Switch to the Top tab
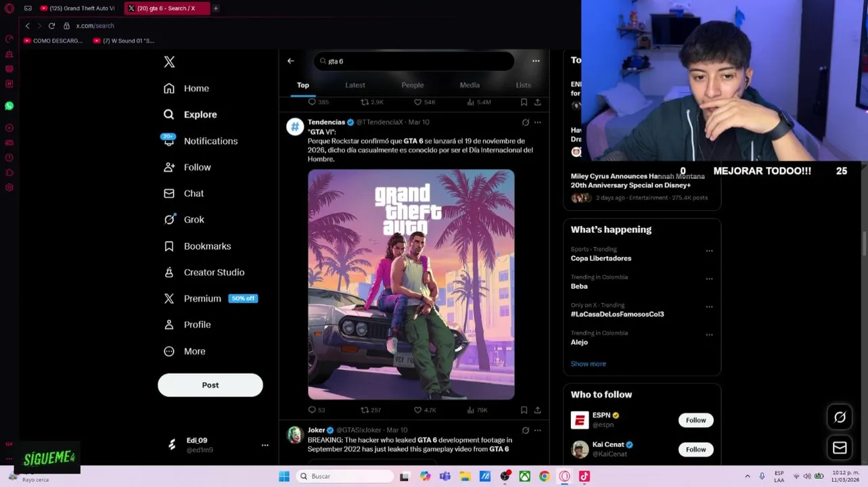 point(303,85)
